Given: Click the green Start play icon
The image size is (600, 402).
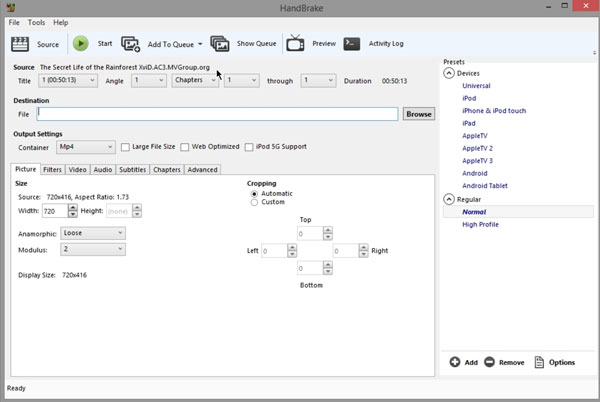Looking at the screenshot, I should click(x=80, y=44).
